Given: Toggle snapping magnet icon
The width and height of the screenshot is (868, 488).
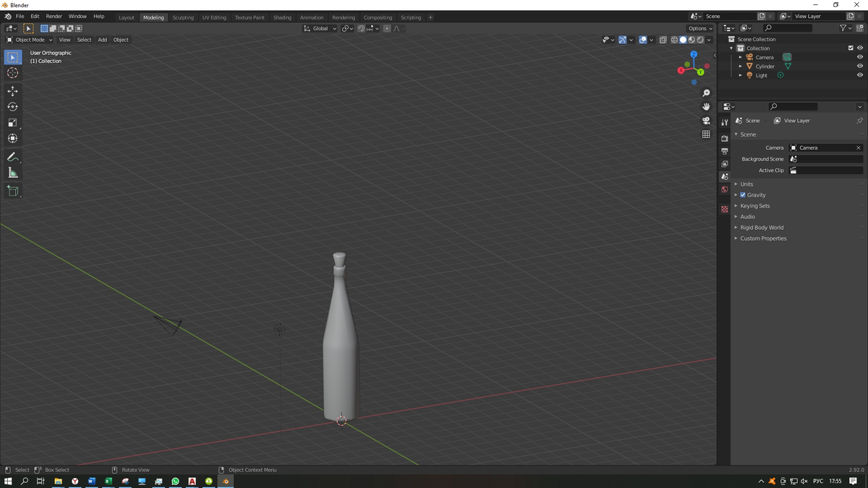Looking at the screenshot, I should click(x=361, y=28).
